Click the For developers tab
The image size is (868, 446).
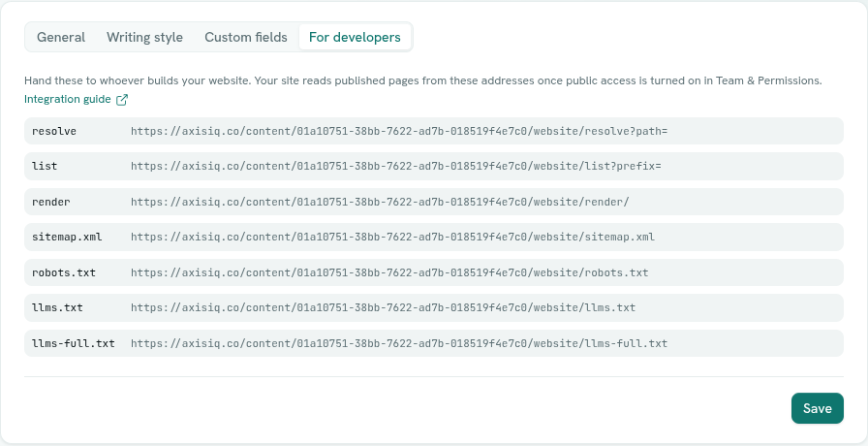point(355,37)
